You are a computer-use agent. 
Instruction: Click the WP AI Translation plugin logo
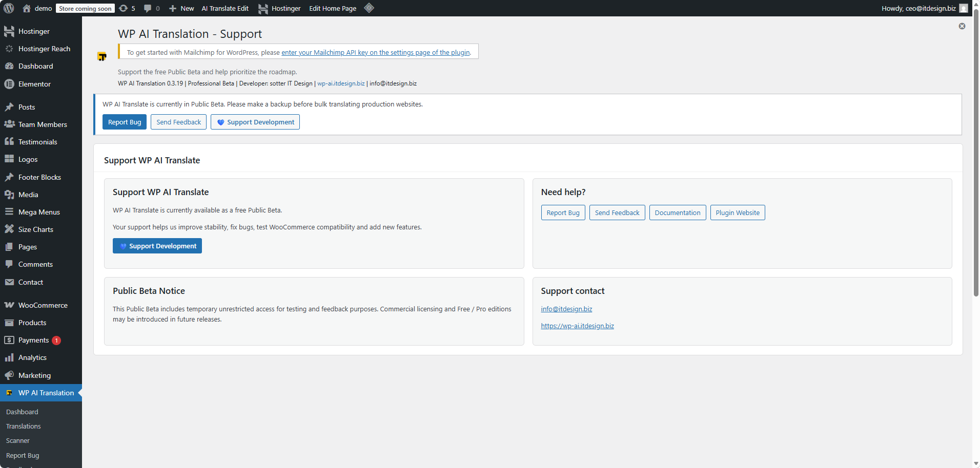(x=102, y=56)
